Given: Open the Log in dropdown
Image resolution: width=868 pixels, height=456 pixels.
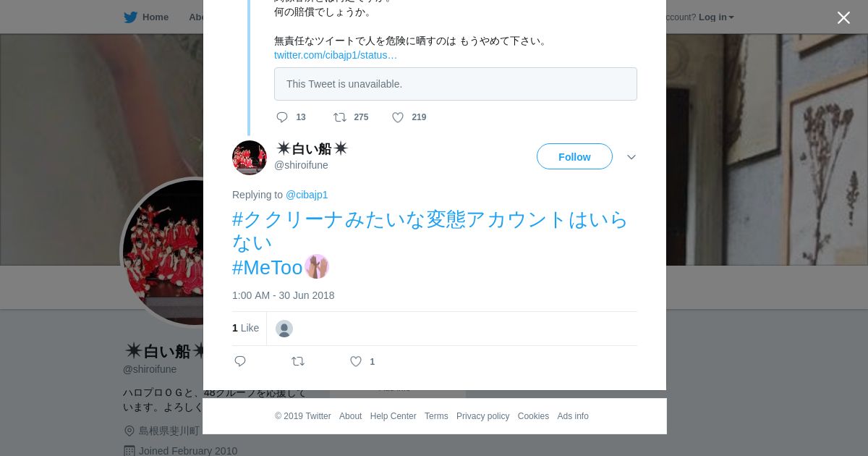Looking at the screenshot, I should click(x=715, y=17).
